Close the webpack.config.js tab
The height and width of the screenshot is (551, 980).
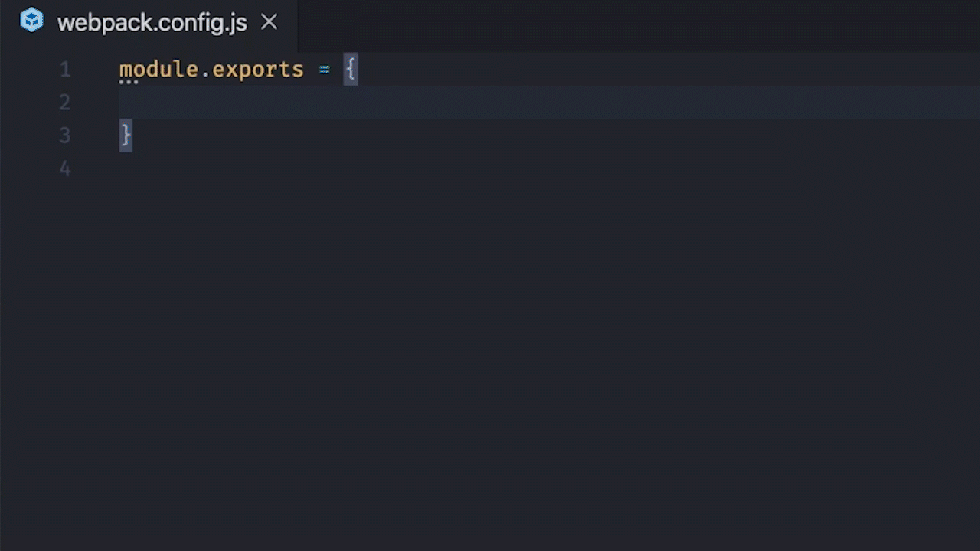pyautogui.click(x=269, y=22)
